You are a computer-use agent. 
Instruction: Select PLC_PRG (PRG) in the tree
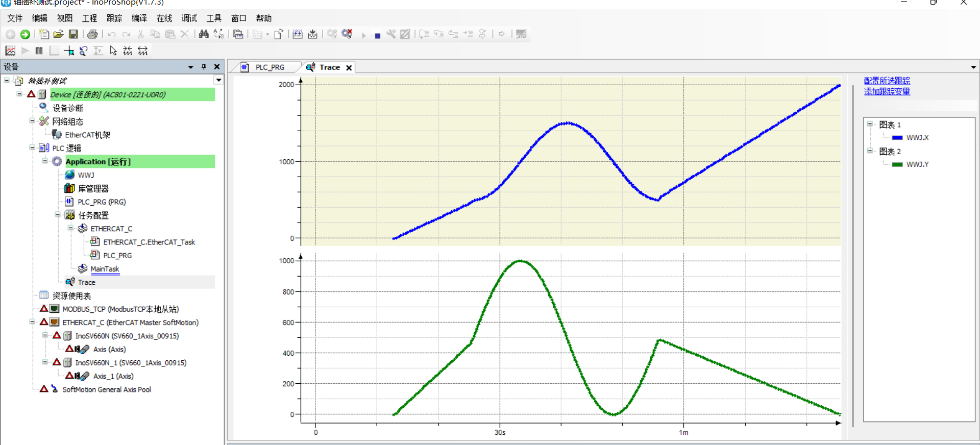102,202
